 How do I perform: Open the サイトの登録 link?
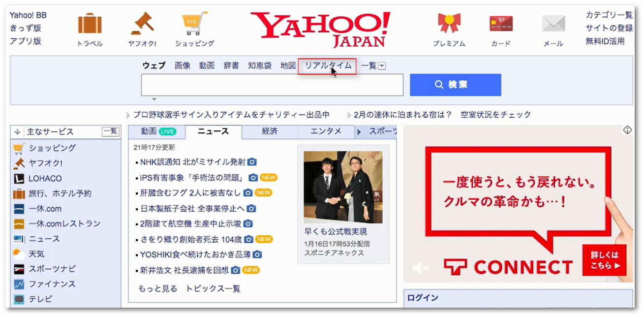609,28
